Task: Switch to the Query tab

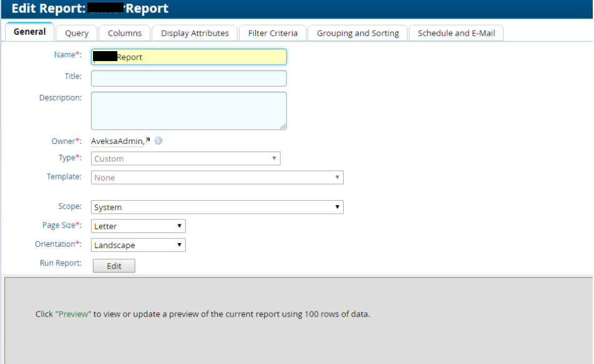Action: [x=77, y=34]
